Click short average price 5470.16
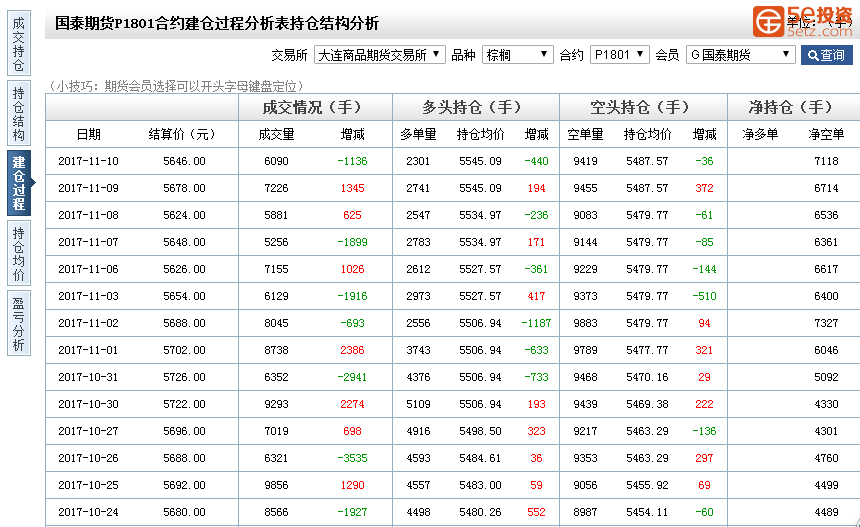This screenshot has width=860, height=527. tap(647, 377)
